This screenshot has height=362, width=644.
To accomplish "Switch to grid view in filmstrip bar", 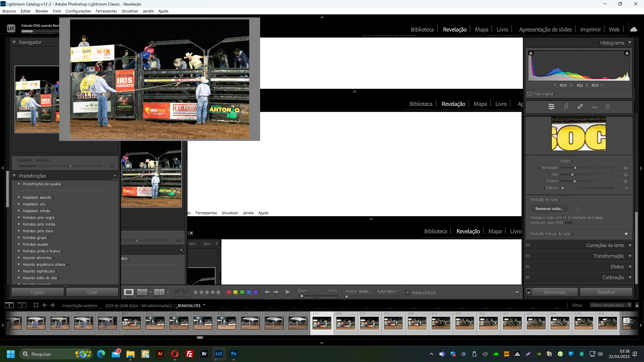I will coord(36,305).
